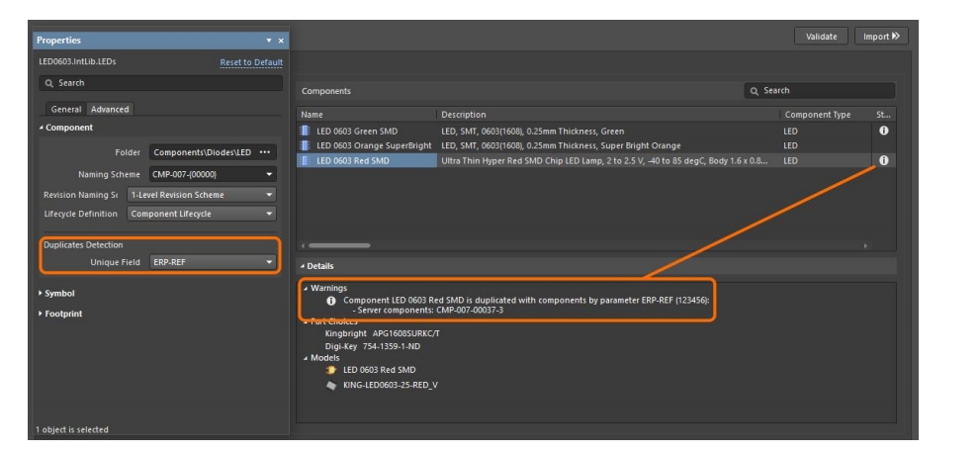Switch to the General tab
Viewport: 980px width, 454px height.
(x=65, y=109)
